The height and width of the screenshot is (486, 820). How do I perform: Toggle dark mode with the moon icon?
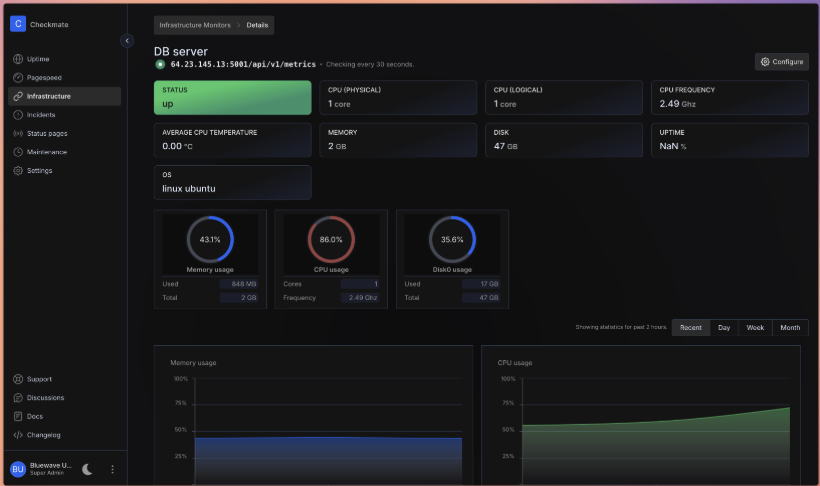87,469
